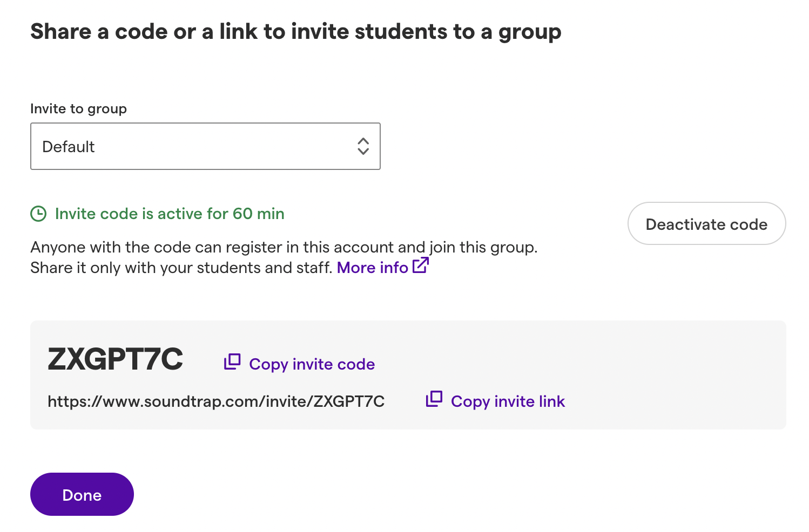Click the Anyone with the code description line
The width and height of the screenshot is (809, 532).
(284, 247)
